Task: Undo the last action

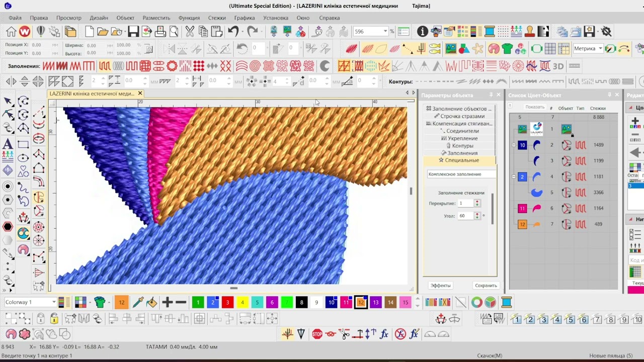Action: point(233,32)
